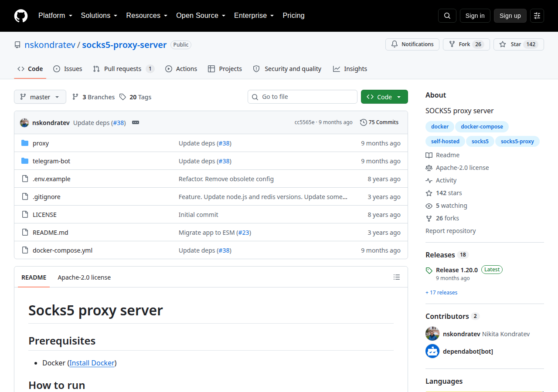Click the README.md file icon

click(25, 233)
